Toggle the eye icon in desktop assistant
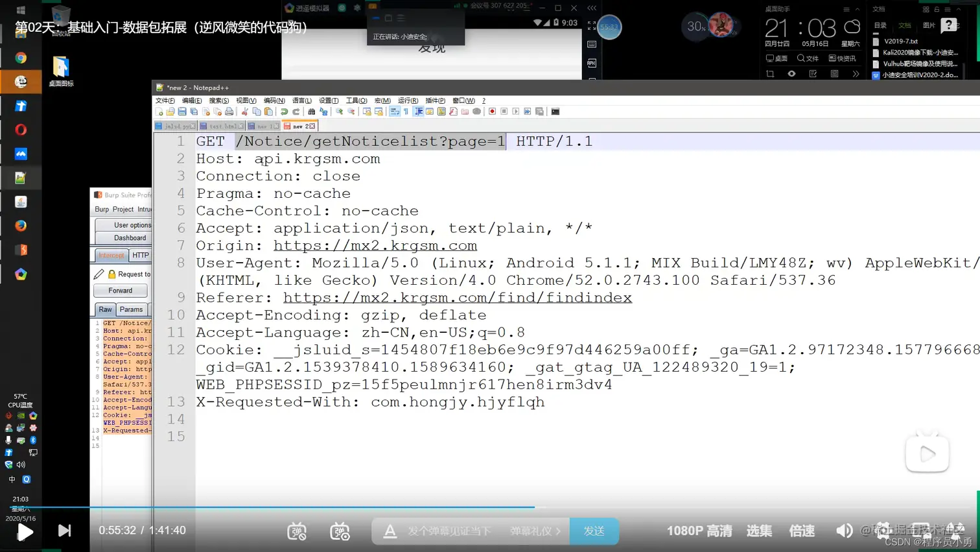 791,74
